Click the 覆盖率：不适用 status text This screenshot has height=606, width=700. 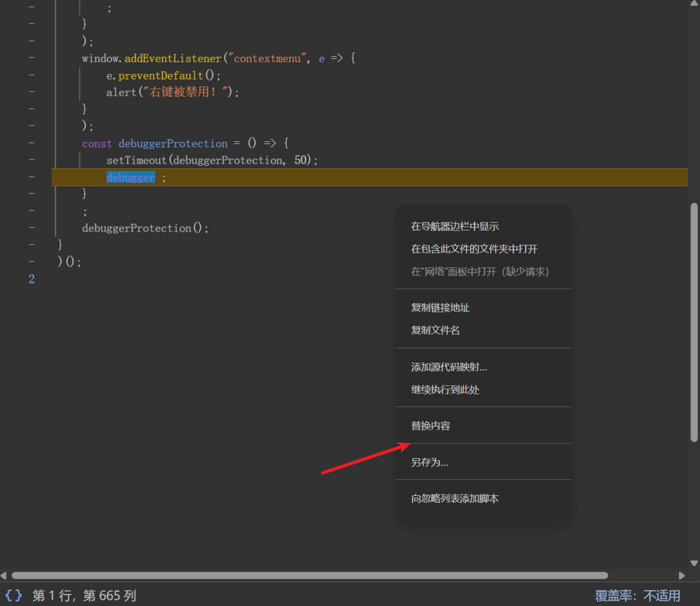[x=637, y=596]
